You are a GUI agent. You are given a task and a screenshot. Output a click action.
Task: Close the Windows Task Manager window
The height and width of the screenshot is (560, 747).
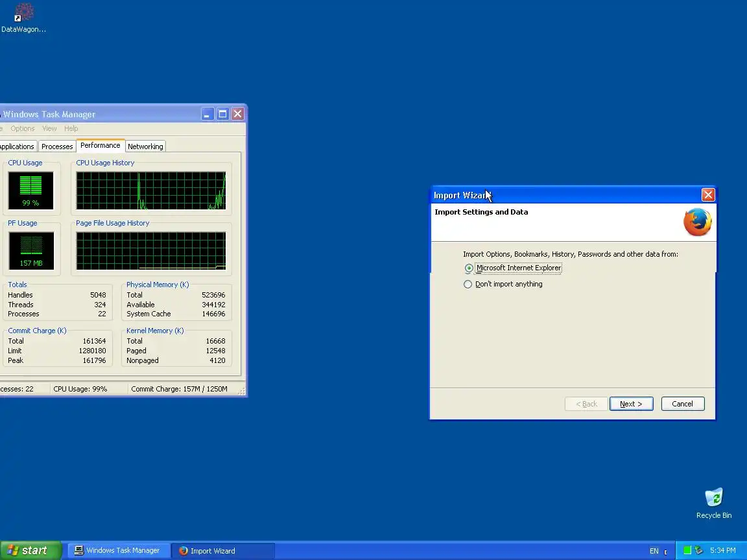pyautogui.click(x=237, y=114)
